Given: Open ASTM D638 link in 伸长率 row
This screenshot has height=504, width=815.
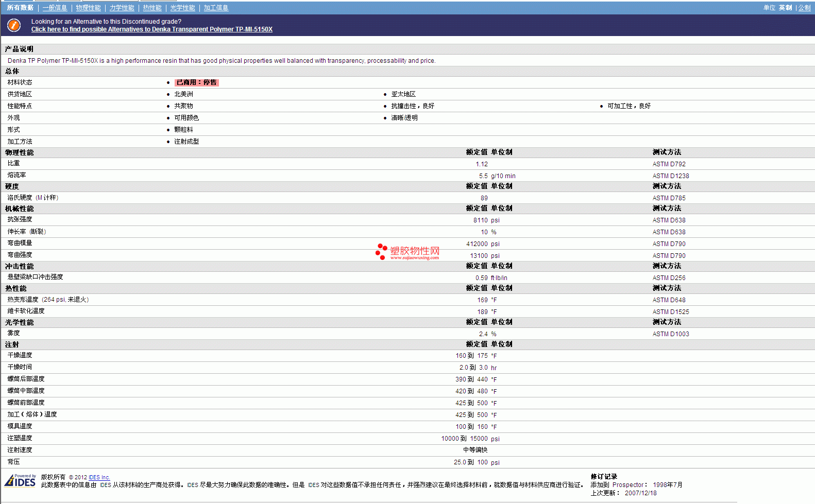Looking at the screenshot, I should click(x=669, y=232).
